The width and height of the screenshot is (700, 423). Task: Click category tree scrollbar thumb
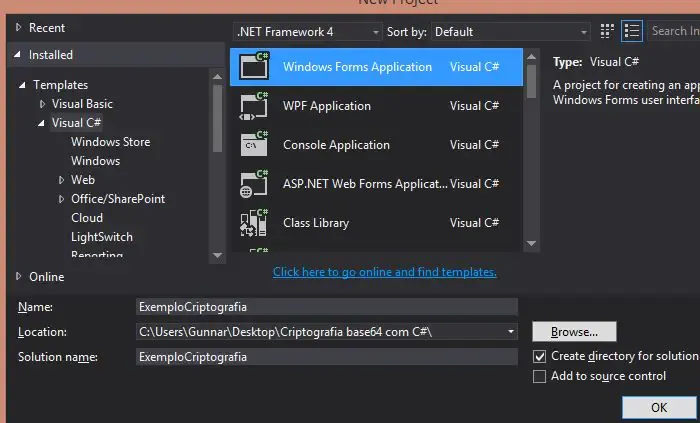(x=217, y=118)
